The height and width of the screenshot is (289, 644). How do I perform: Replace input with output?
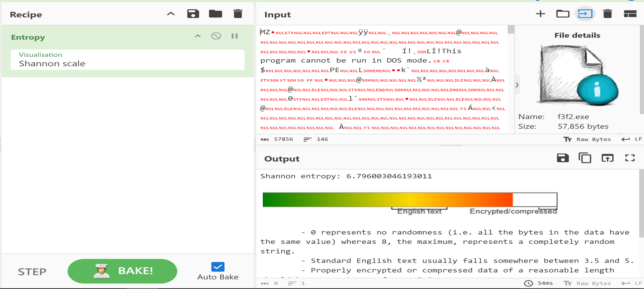pyautogui.click(x=607, y=158)
